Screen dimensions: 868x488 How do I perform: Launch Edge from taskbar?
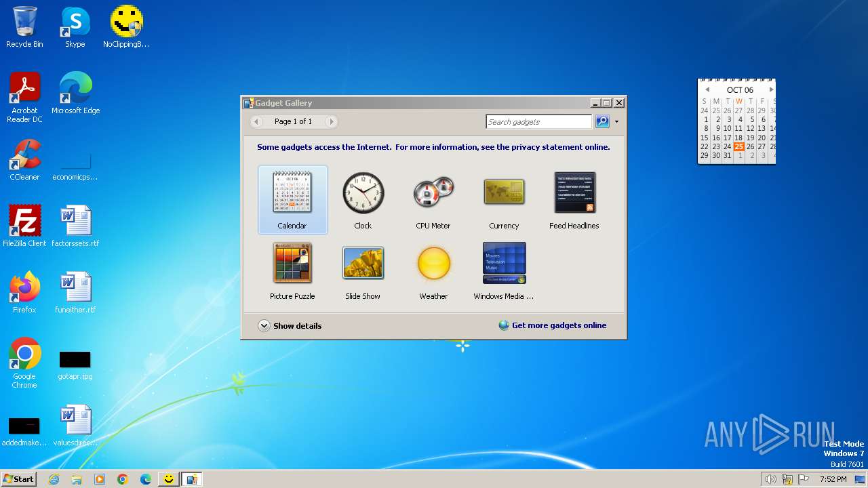click(x=146, y=479)
